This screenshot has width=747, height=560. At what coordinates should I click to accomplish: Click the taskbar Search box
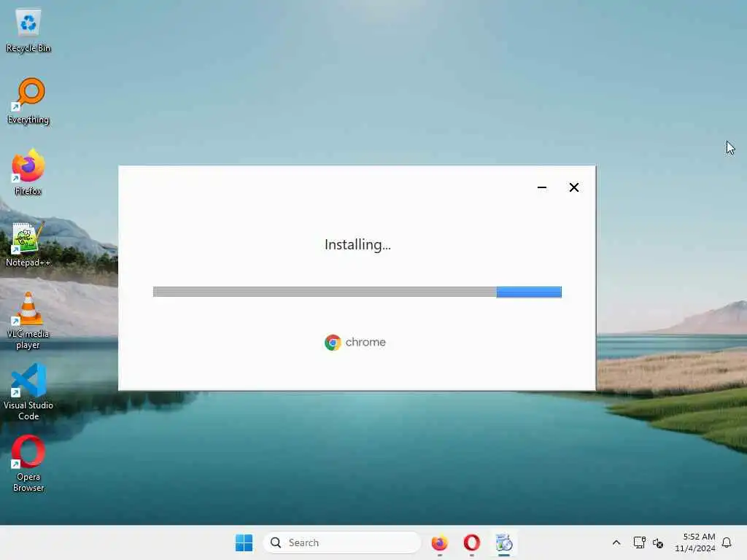341,542
